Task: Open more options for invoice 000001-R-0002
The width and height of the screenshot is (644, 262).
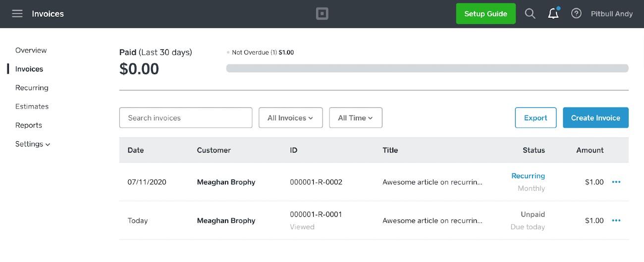Action: [616, 182]
